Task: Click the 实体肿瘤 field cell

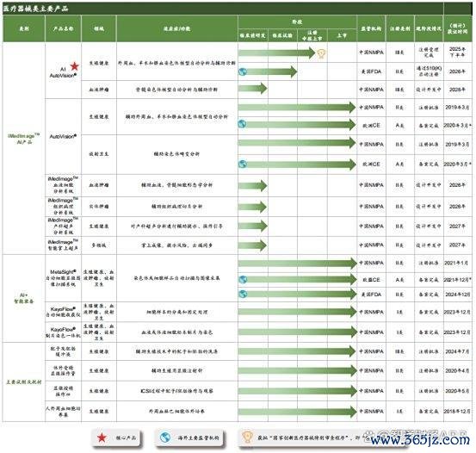Action: click(x=99, y=207)
